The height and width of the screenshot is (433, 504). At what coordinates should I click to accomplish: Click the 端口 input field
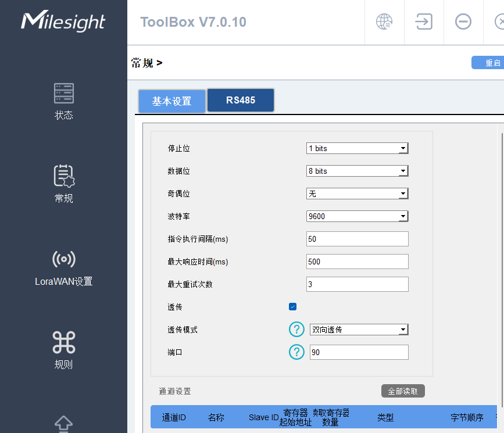point(359,352)
